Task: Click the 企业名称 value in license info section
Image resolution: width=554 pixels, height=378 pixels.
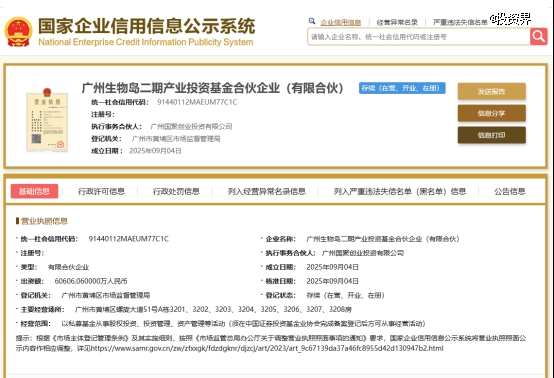Action: (383, 239)
